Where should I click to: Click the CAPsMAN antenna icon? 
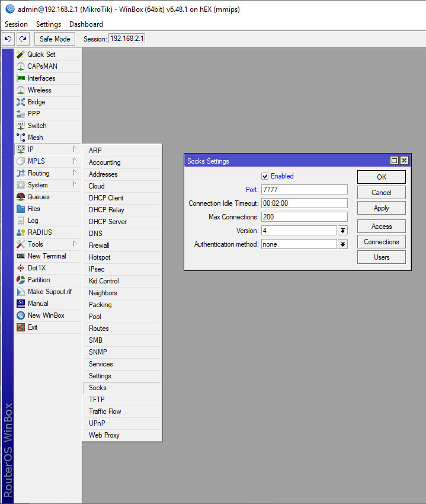(x=21, y=66)
